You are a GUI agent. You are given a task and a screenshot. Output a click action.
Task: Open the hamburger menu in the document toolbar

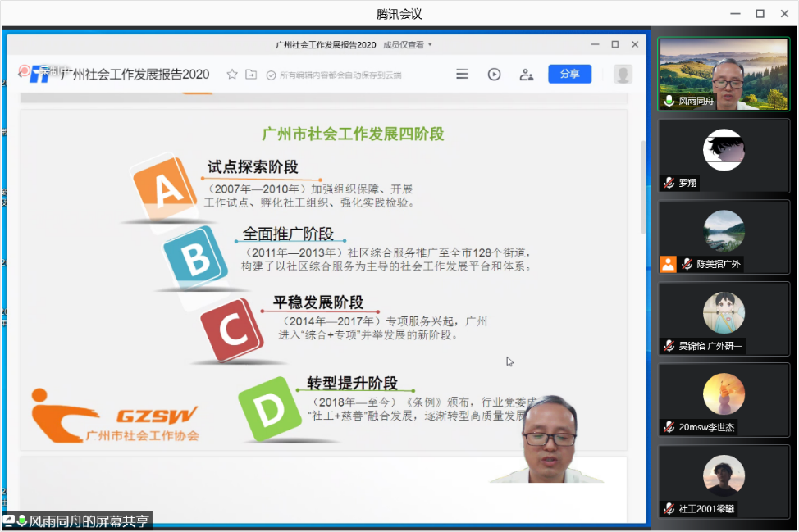[462, 75]
